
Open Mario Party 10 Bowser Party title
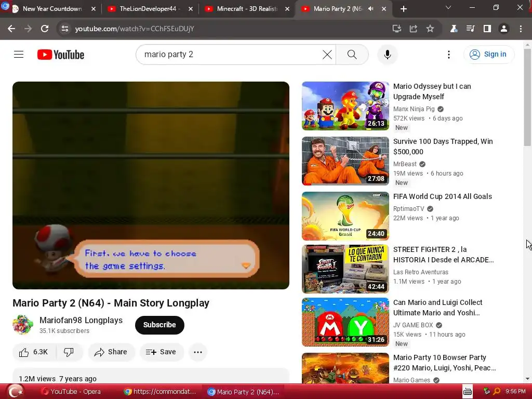coord(445,363)
